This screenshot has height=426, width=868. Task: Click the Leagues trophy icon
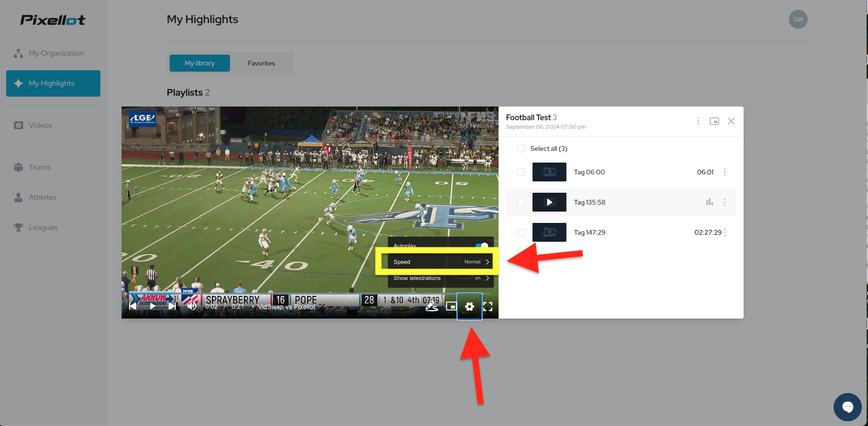18,228
